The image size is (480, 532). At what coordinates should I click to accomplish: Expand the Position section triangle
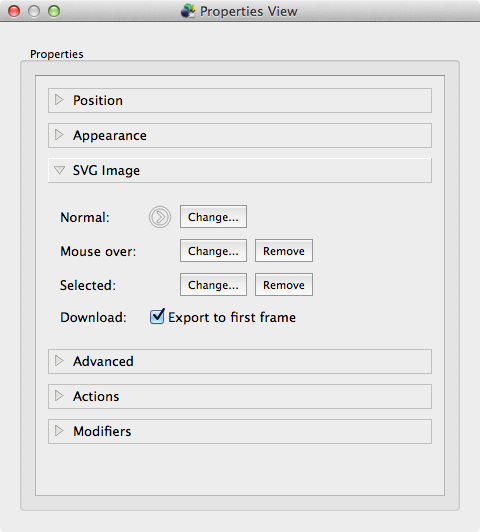click(59, 100)
